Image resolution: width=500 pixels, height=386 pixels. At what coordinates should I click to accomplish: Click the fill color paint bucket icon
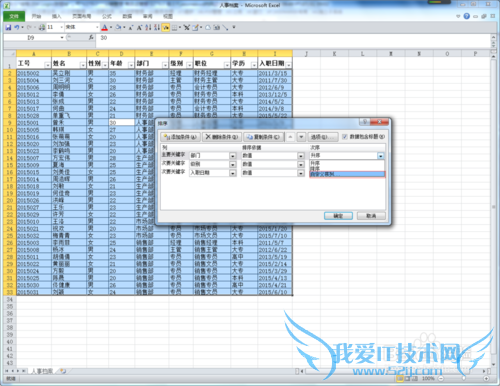click(x=118, y=27)
